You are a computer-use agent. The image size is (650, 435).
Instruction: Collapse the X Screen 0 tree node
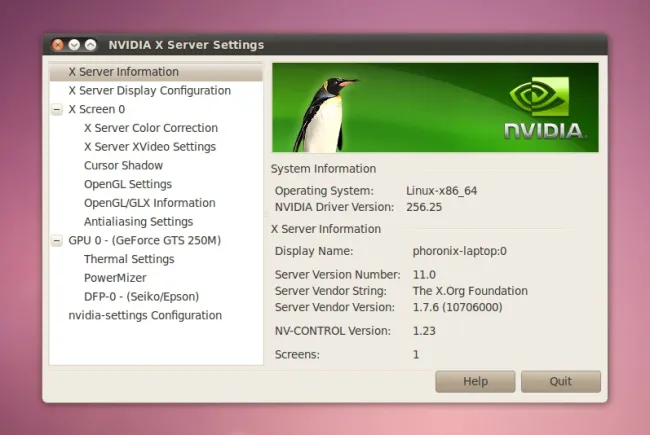(57, 110)
